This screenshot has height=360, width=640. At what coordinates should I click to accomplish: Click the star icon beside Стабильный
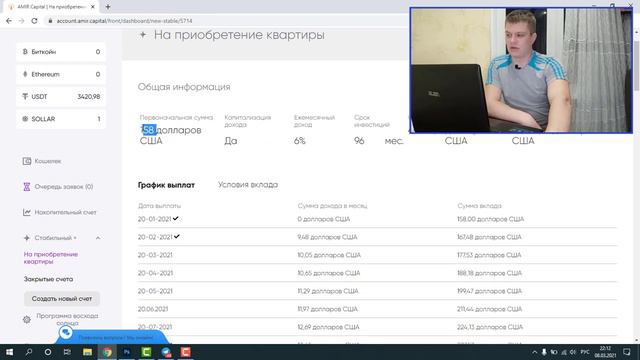[x=27, y=238]
